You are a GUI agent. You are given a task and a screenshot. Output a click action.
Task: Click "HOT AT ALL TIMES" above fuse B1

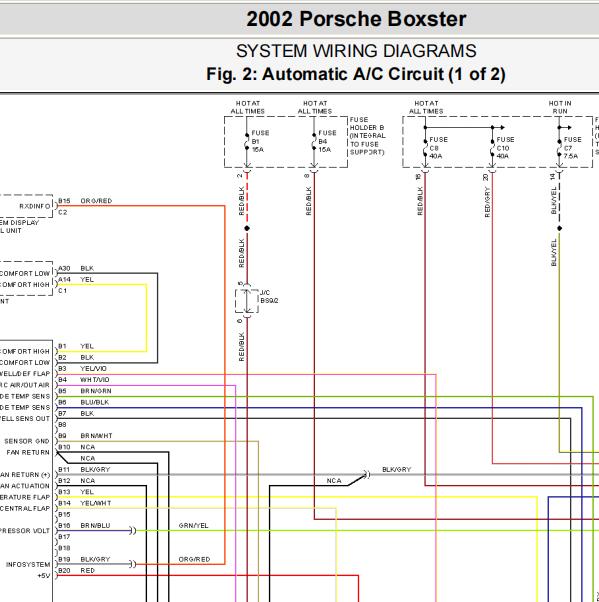tap(248, 107)
